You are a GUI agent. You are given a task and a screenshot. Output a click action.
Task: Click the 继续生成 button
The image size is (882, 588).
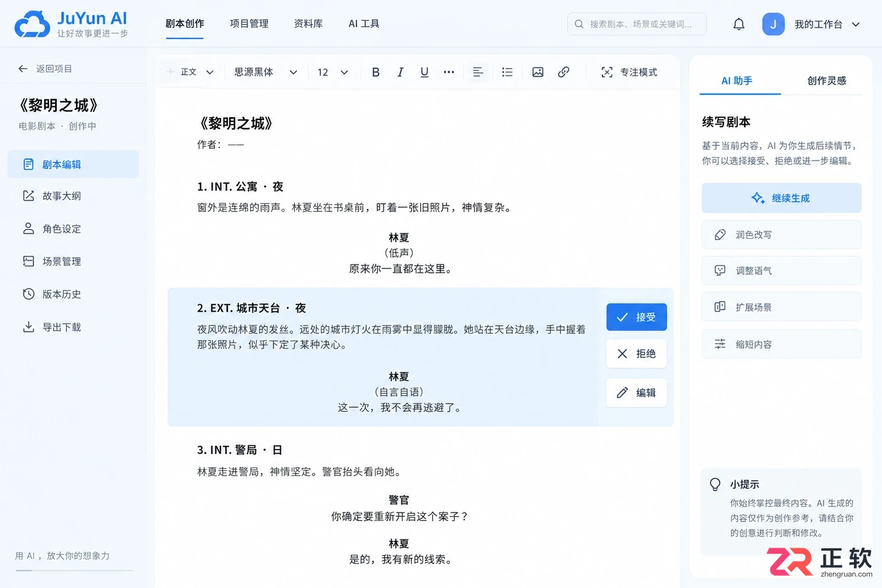tap(782, 198)
